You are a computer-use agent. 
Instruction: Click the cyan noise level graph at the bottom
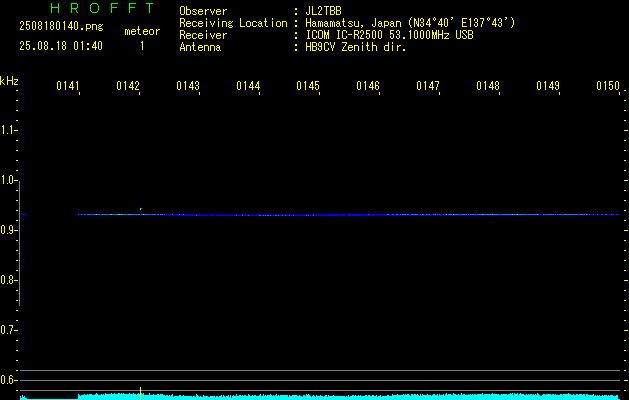point(319,396)
